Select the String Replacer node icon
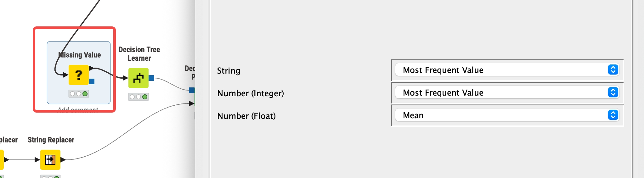Image resolution: width=644 pixels, height=178 pixels. [50, 160]
